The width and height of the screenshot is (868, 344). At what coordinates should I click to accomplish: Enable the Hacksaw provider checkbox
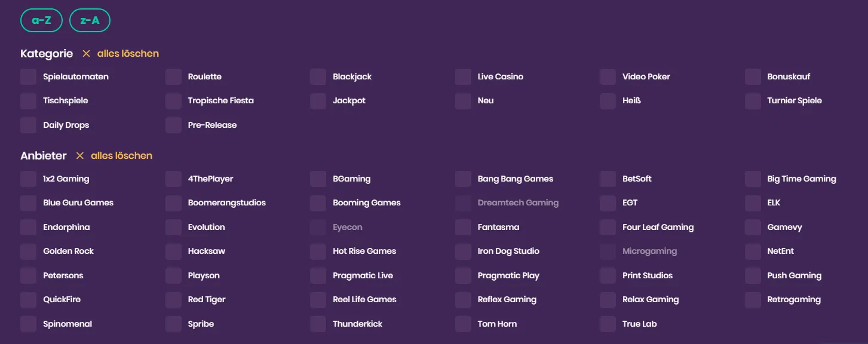[173, 251]
